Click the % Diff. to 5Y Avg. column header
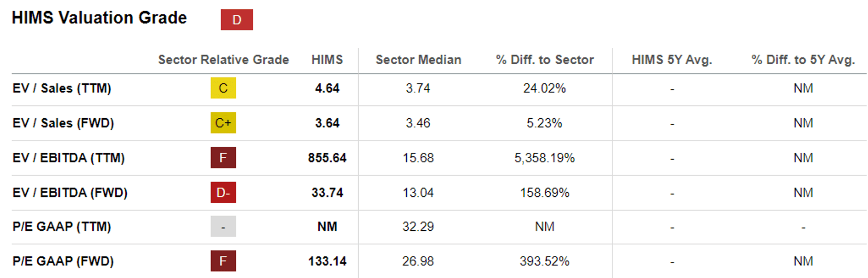The width and height of the screenshot is (868, 278). (803, 60)
